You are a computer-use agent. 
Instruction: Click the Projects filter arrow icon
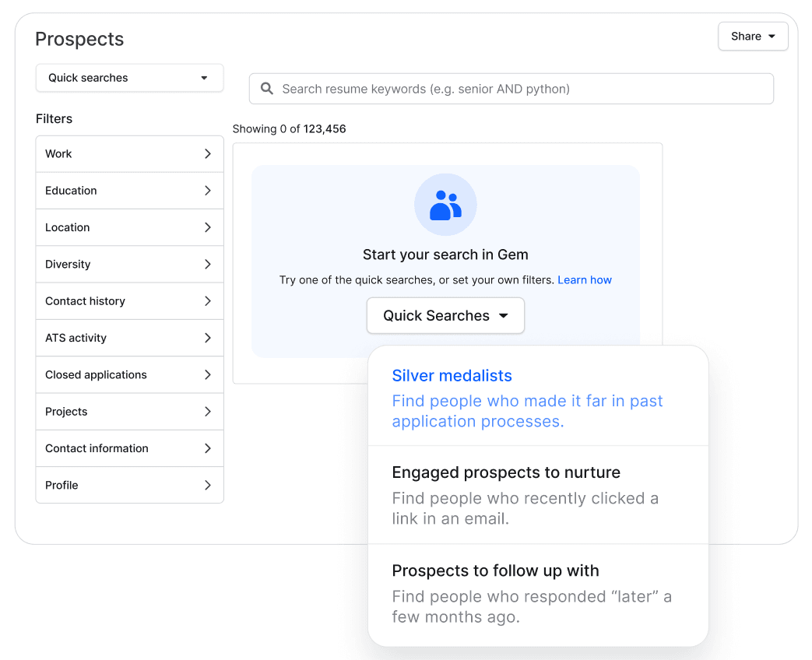point(208,412)
